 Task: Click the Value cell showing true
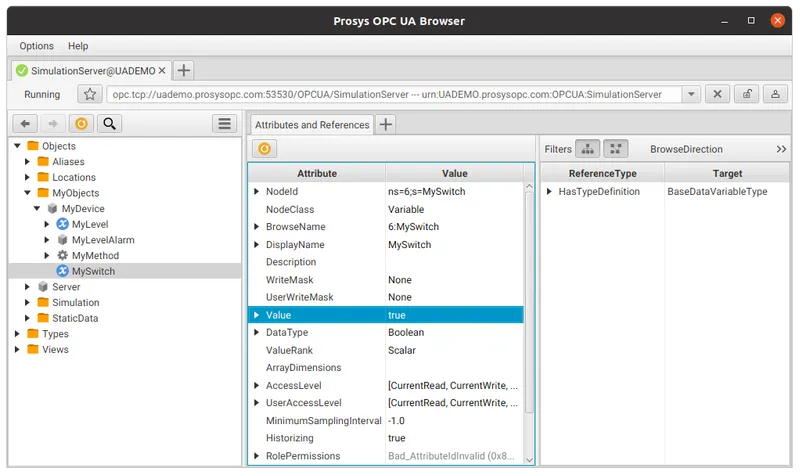455,315
